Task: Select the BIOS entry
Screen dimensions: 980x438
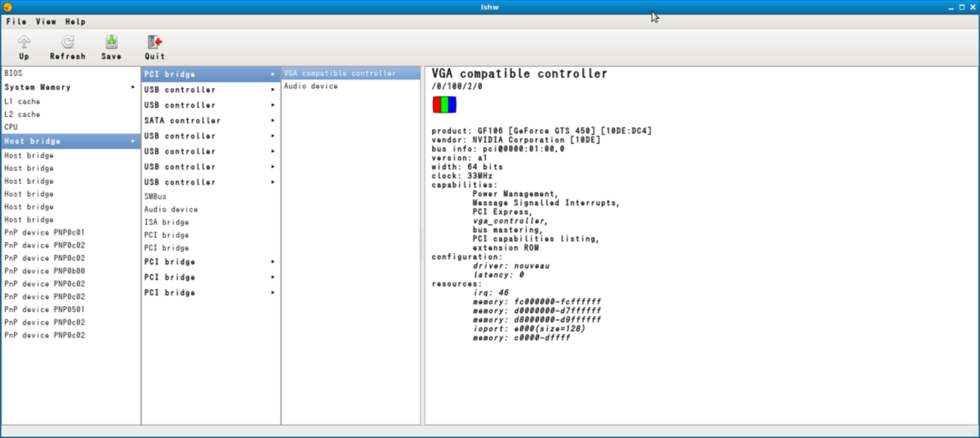Action: pos(14,74)
